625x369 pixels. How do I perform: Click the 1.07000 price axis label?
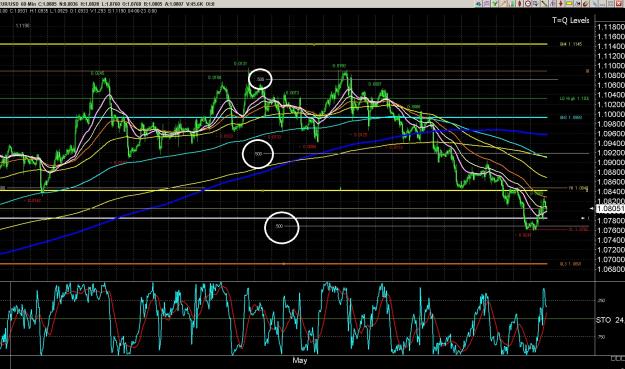[x=611, y=259]
